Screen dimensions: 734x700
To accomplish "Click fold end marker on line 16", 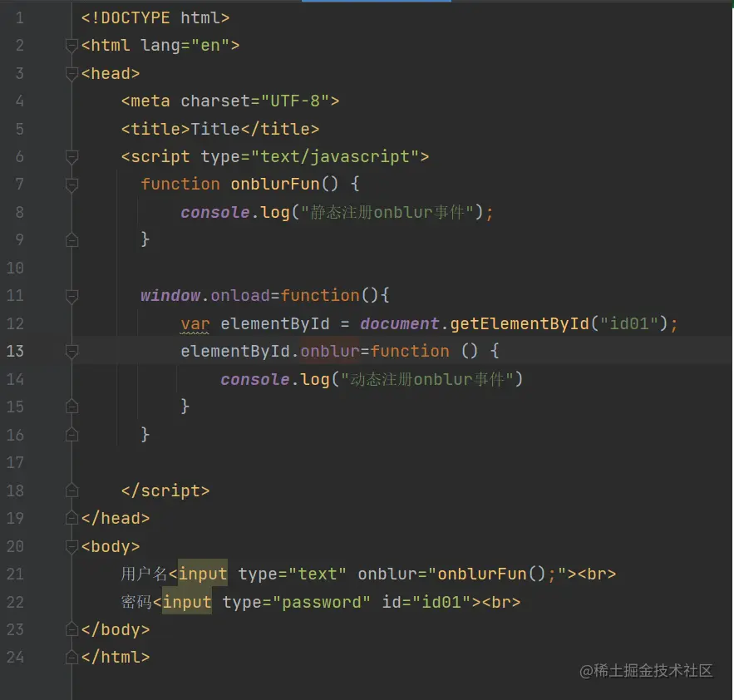I will (x=71, y=435).
